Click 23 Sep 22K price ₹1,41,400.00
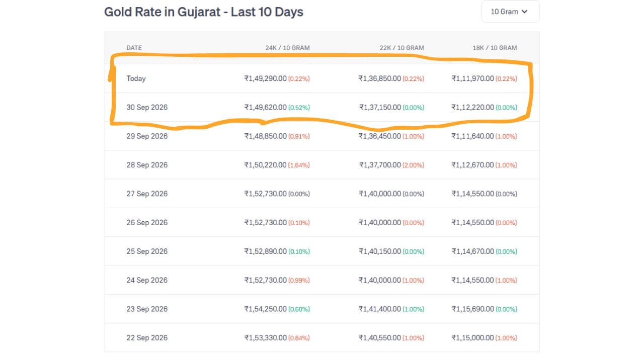This screenshot has height=362, width=644. pos(380,309)
